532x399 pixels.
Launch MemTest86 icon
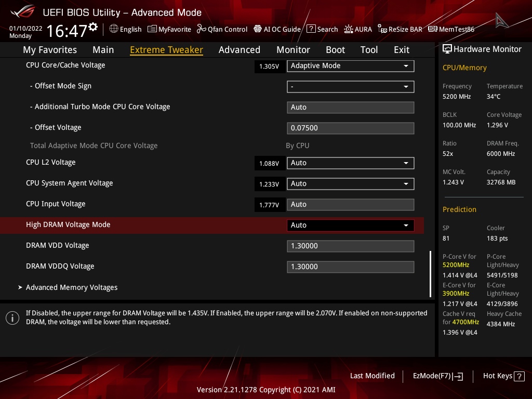[x=433, y=29]
